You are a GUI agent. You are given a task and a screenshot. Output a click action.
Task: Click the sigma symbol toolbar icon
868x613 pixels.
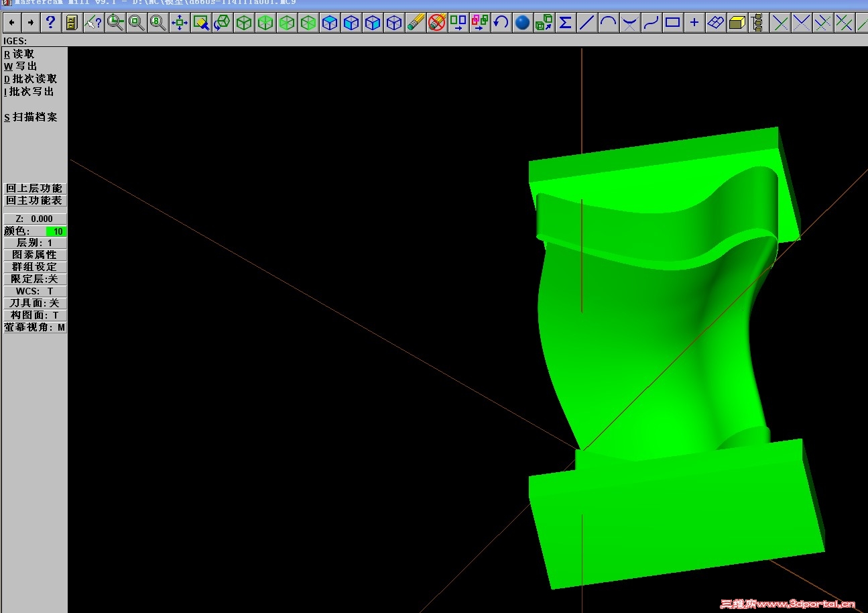(565, 23)
